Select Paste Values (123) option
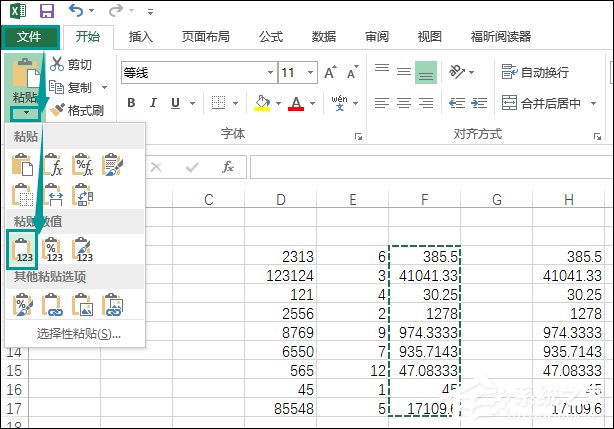614x429 pixels. click(x=22, y=248)
